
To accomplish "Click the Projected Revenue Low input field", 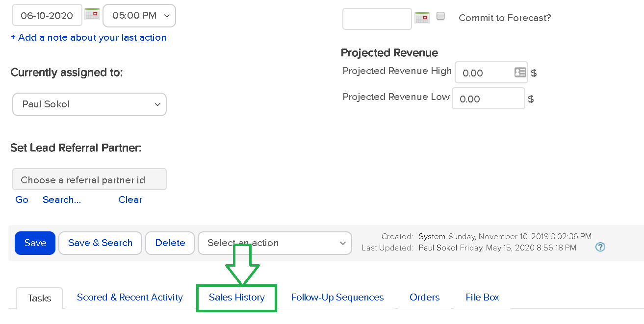I will click(488, 98).
